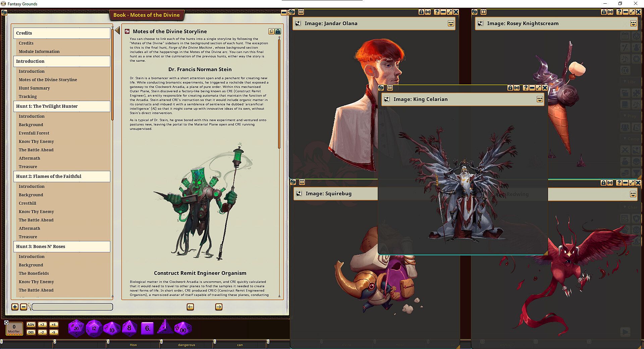Open the Cresthill page

point(27,203)
